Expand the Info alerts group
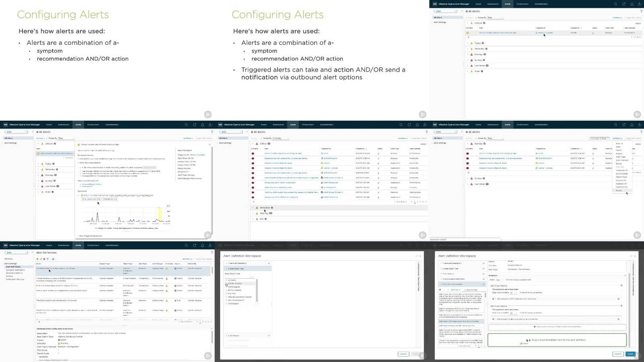644x362 pixels. click(x=253, y=219)
